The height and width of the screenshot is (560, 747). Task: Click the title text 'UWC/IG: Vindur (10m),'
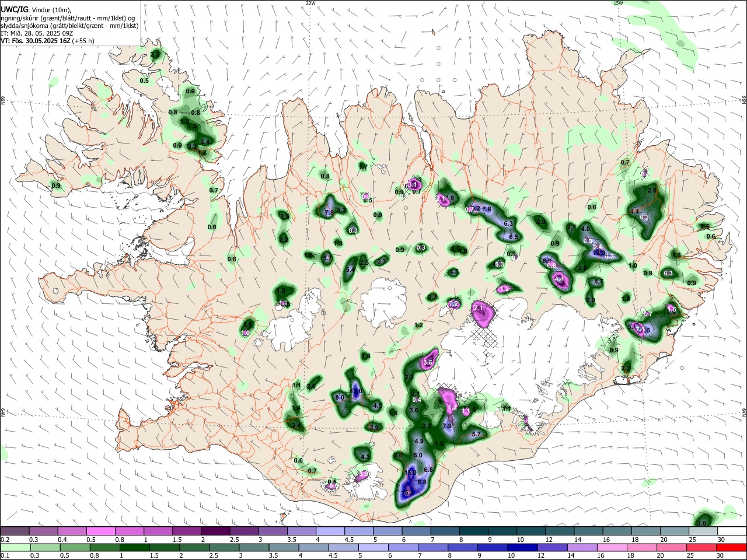coord(36,9)
